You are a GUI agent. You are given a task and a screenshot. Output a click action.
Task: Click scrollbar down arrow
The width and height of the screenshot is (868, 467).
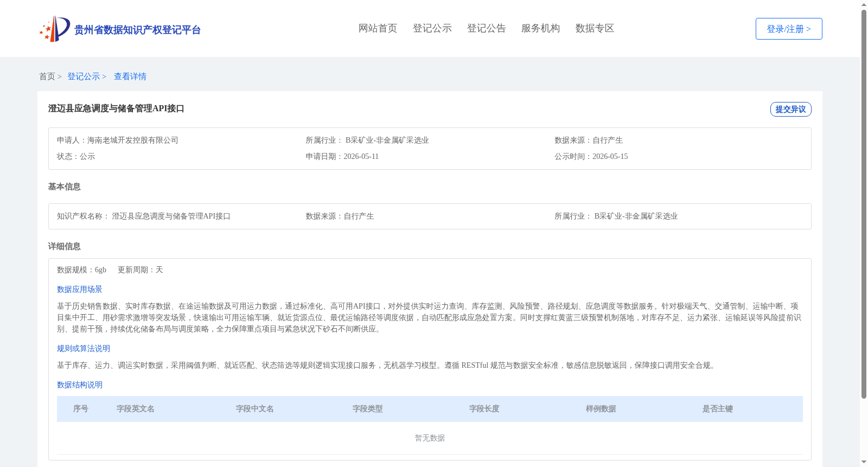tap(864, 463)
